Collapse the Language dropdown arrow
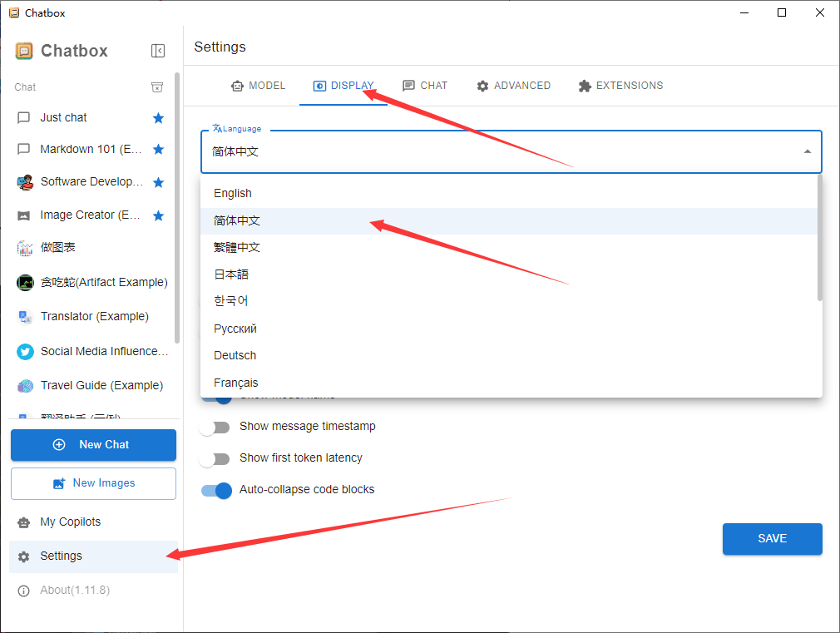Image resolution: width=840 pixels, height=633 pixels. [x=807, y=151]
